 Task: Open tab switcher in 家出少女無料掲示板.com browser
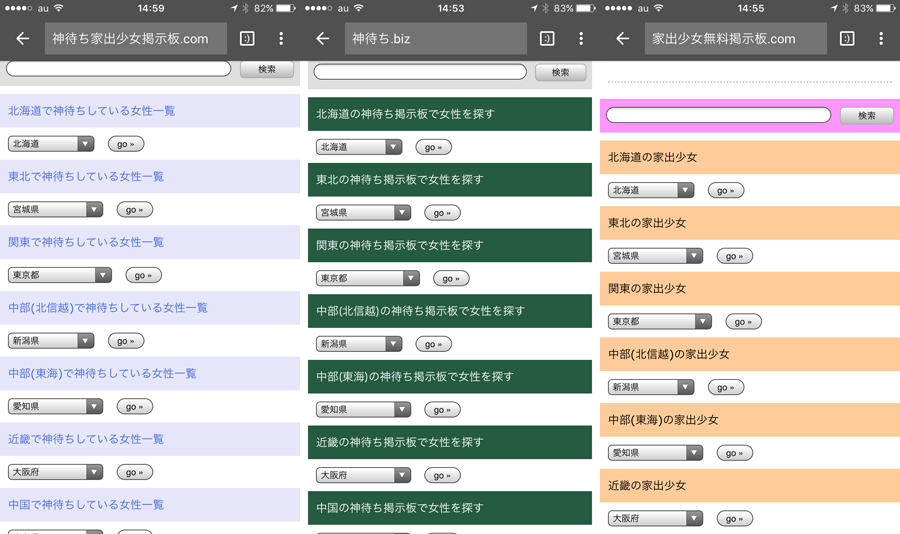click(x=847, y=38)
